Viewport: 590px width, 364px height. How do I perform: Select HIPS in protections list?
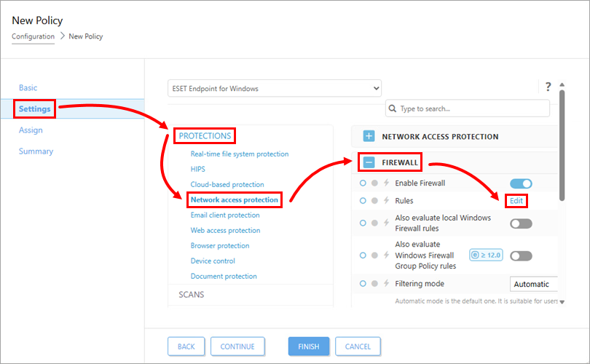[197, 169]
